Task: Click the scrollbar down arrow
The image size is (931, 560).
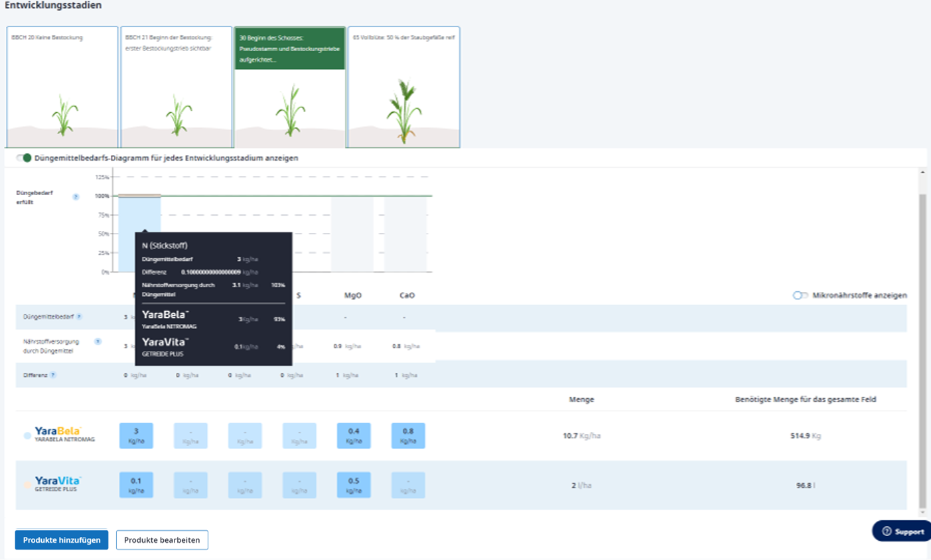Action: click(x=922, y=512)
